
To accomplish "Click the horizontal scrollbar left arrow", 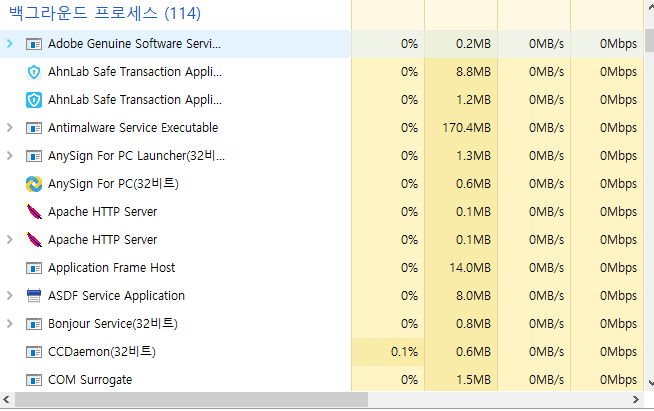I will 6,400.
